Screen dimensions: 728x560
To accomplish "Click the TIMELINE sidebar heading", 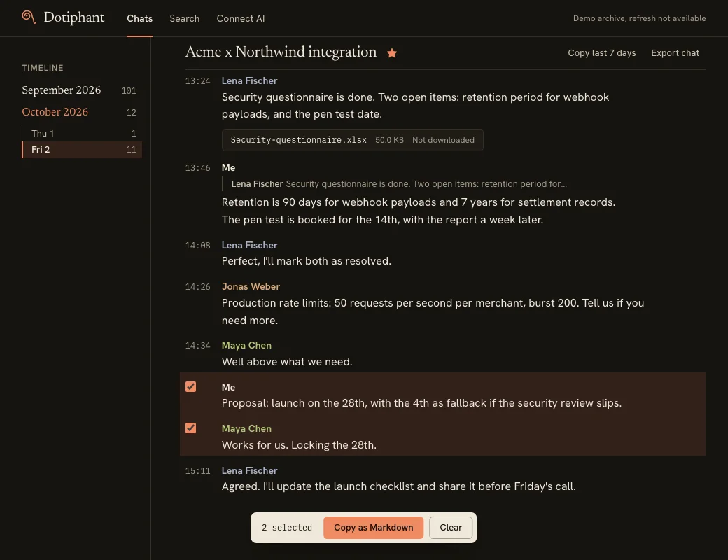I will point(43,68).
